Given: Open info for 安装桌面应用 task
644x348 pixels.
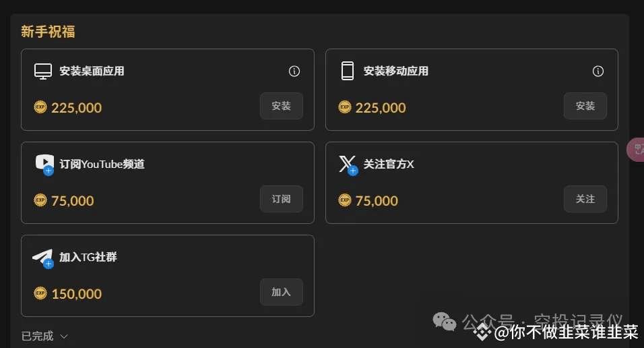Looking at the screenshot, I should point(294,71).
